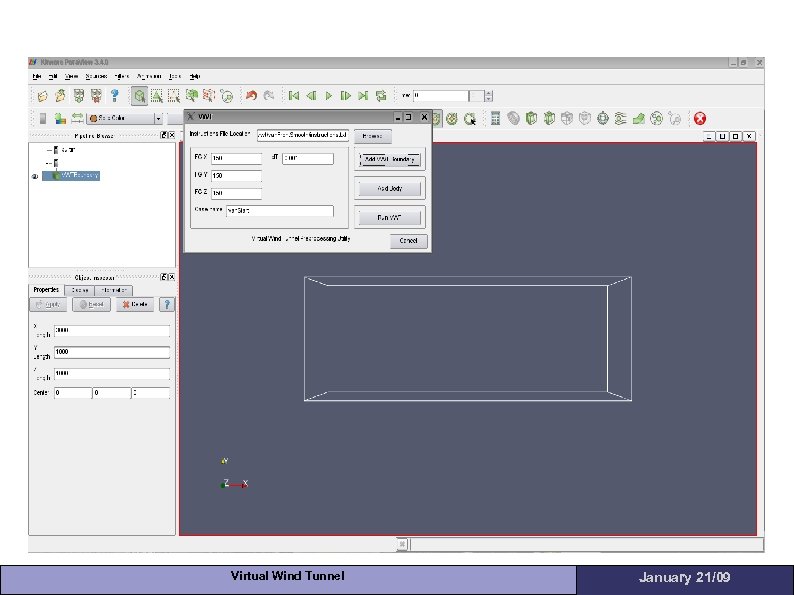Click the Apply button in Object Inspector

[48, 304]
